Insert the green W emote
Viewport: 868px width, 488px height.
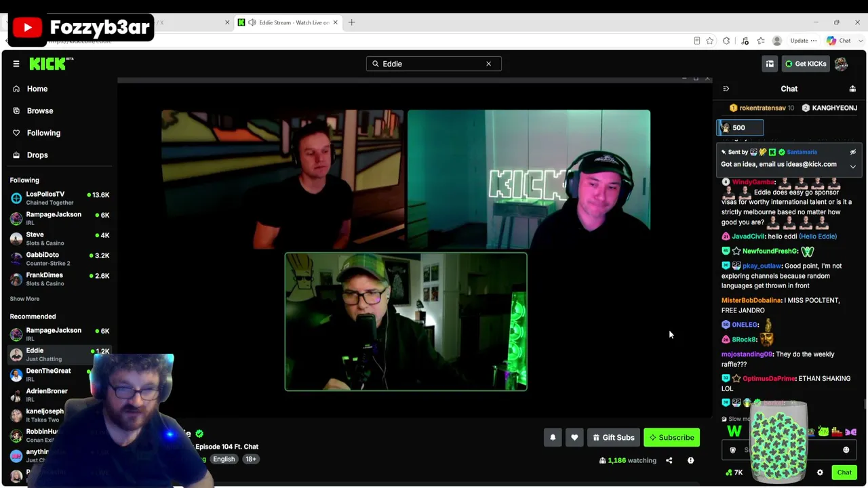coord(734,432)
